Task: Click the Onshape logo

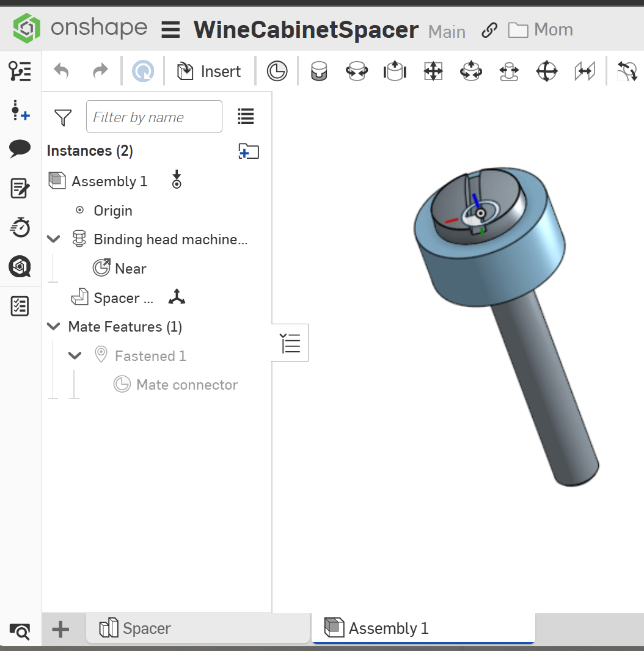Action: [27, 28]
